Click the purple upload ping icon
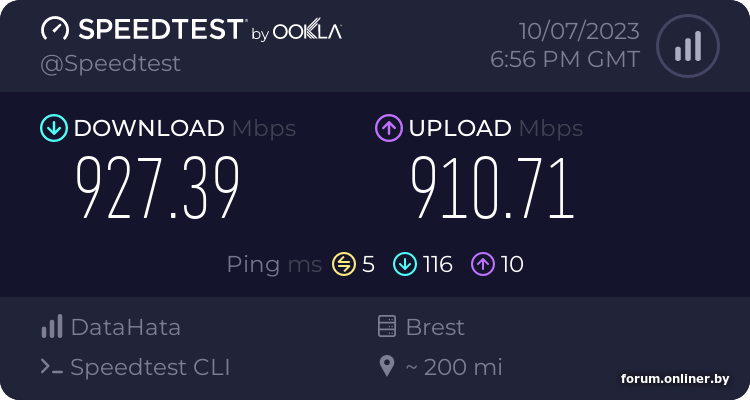The width and height of the screenshot is (750, 400). coord(484,264)
